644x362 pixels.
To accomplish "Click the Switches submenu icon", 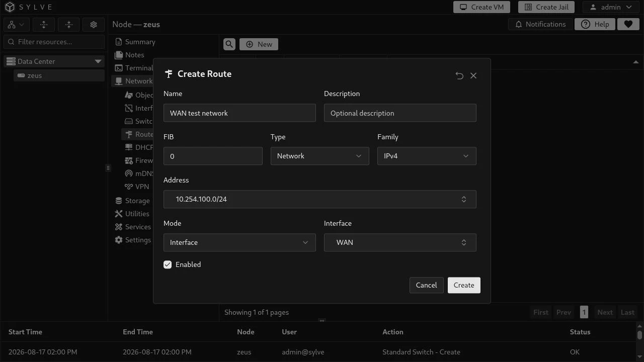I will click(x=129, y=121).
